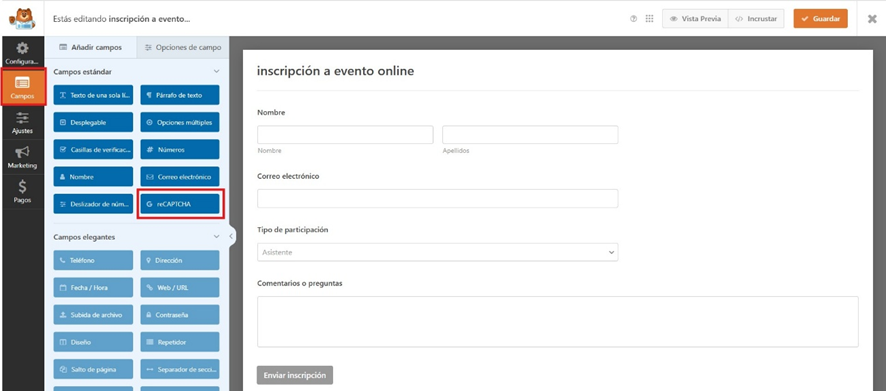Screen dimensions: 886x391
Task: Add a Casillas de verificación field
Action: pos(93,150)
